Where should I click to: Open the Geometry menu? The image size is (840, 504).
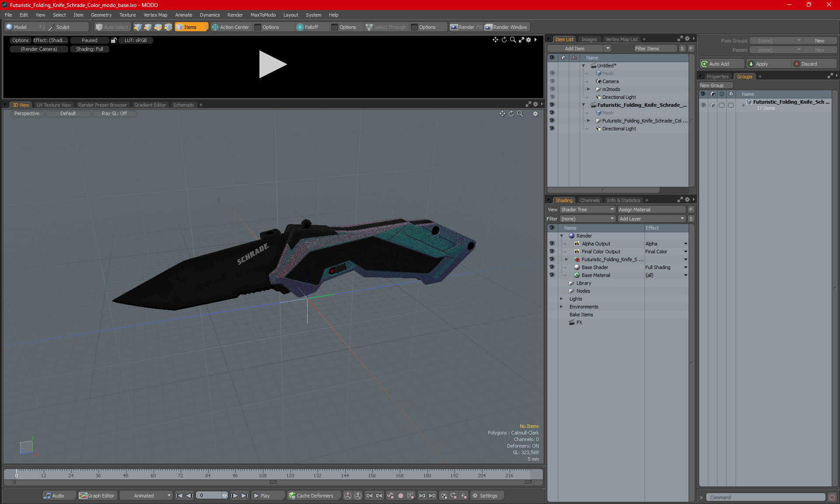click(x=101, y=15)
